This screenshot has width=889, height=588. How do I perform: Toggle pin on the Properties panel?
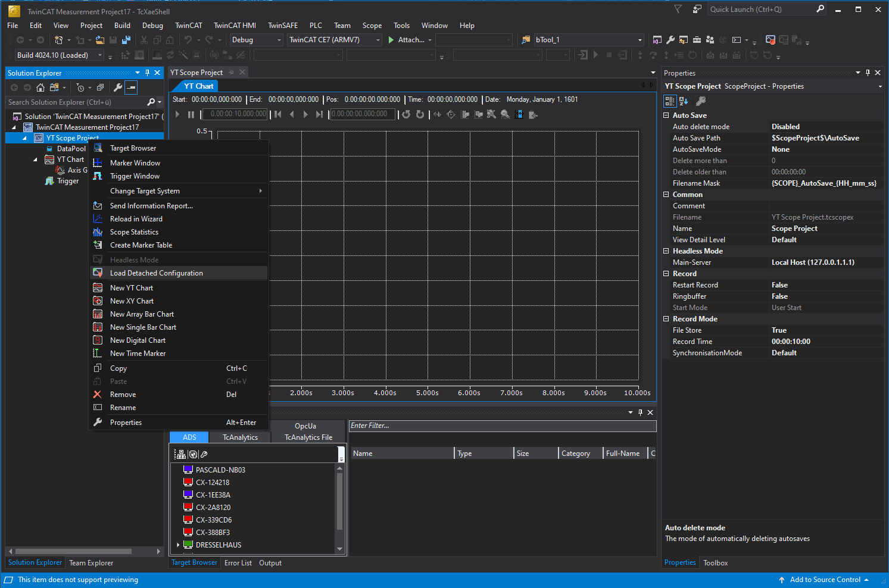[x=868, y=73]
